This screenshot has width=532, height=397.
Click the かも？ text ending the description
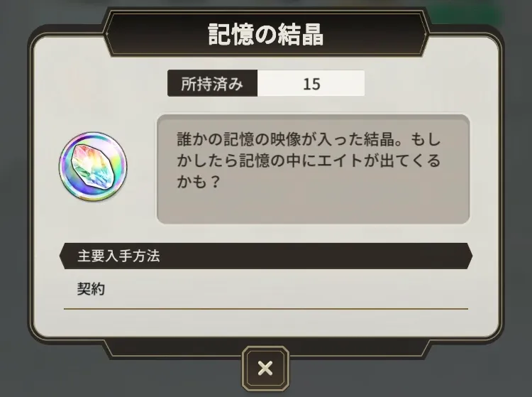coord(199,182)
